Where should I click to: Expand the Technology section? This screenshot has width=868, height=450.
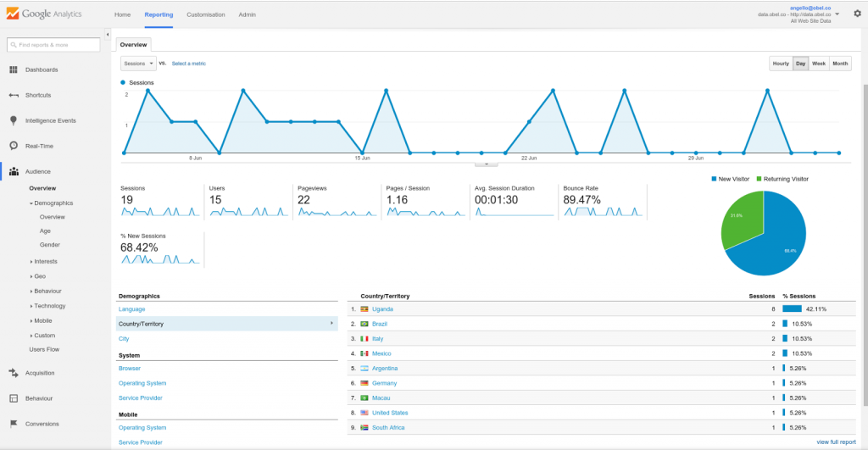pos(31,306)
